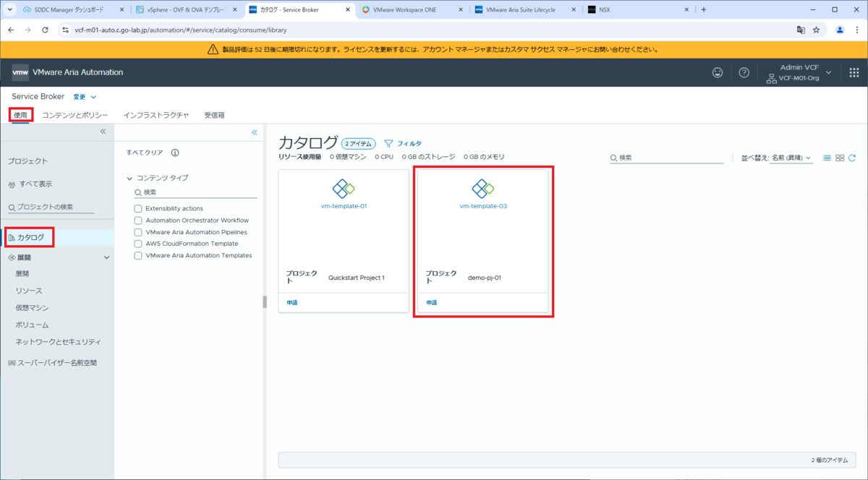Select the 使用 tab

pos(20,115)
